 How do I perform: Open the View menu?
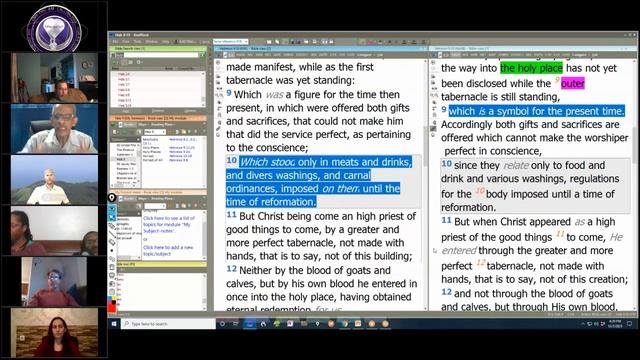point(126,42)
